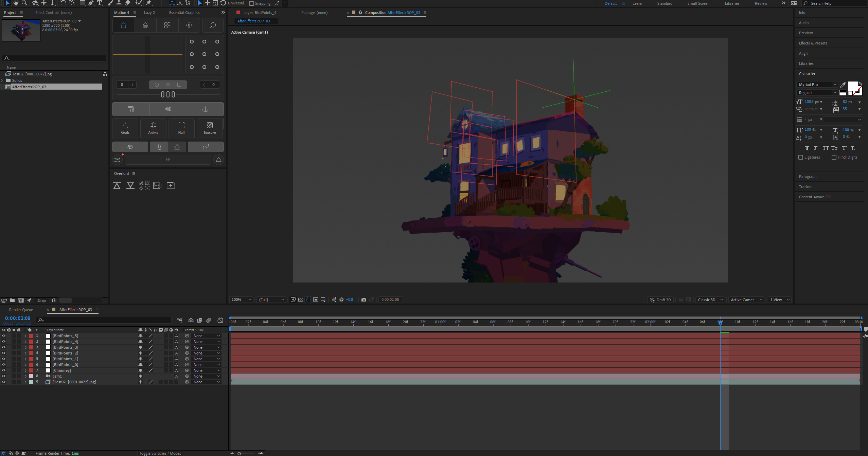Open the 100% magnification dropdown

tap(241, 299)
